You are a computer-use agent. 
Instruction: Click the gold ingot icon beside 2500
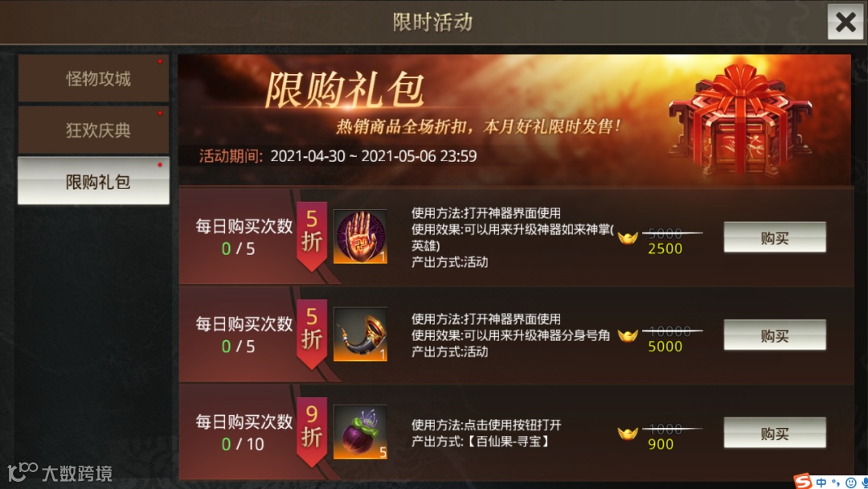click(628, 237)
